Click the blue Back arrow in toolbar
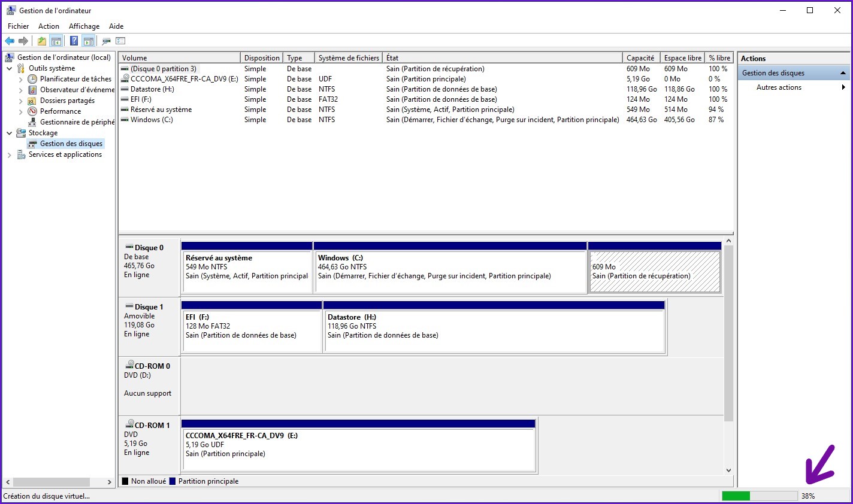853x504 pixels. pos(10,41)
